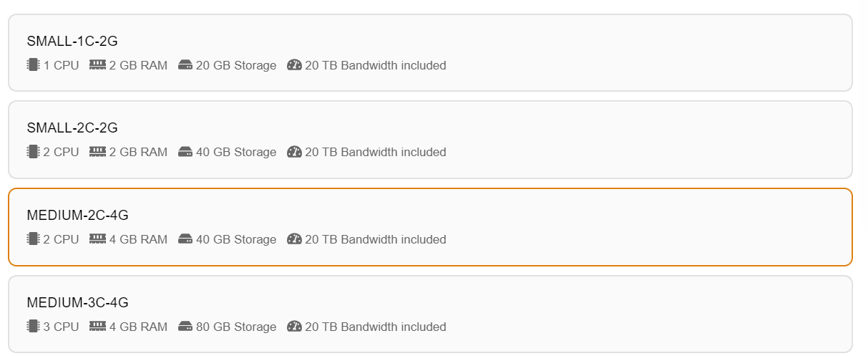
Task: Click 20 TB Bandwidth included in SMALL-2C-2G
Action: pos(375,152)
